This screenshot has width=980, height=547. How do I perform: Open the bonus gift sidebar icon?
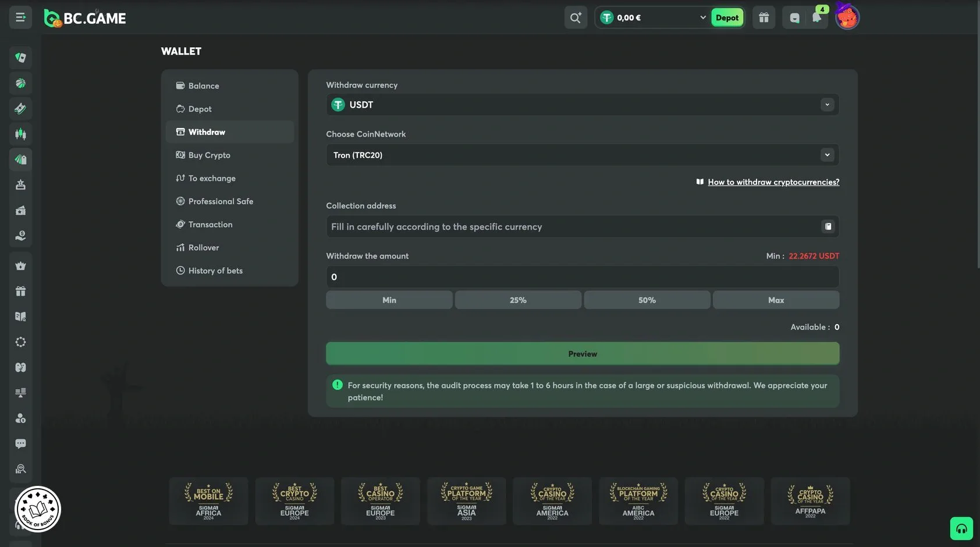(20, 291)
